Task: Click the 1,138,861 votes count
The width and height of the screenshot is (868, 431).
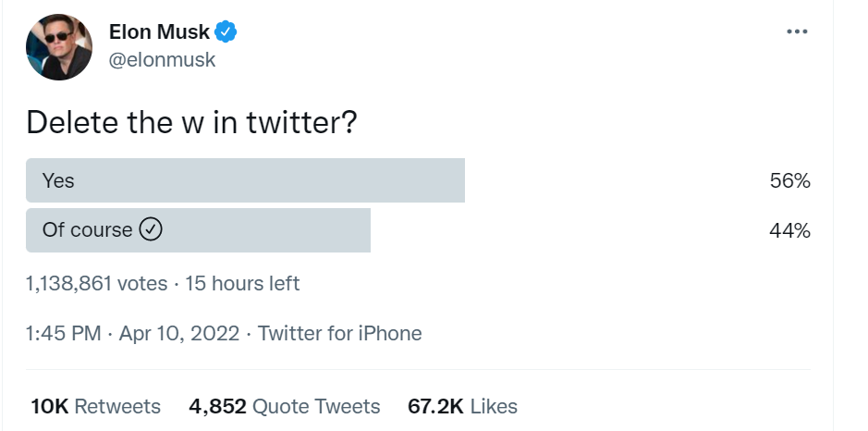Action: click(x=97, y=284)
